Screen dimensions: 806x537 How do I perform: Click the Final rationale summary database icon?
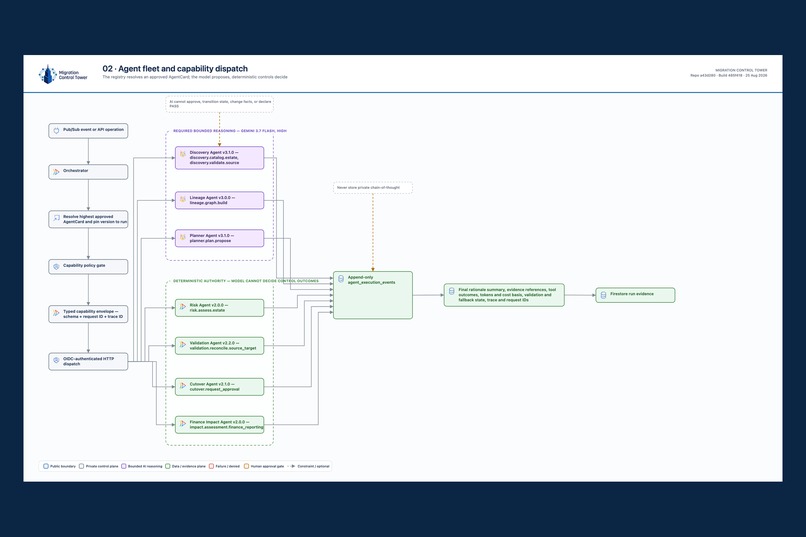point(452,291)
